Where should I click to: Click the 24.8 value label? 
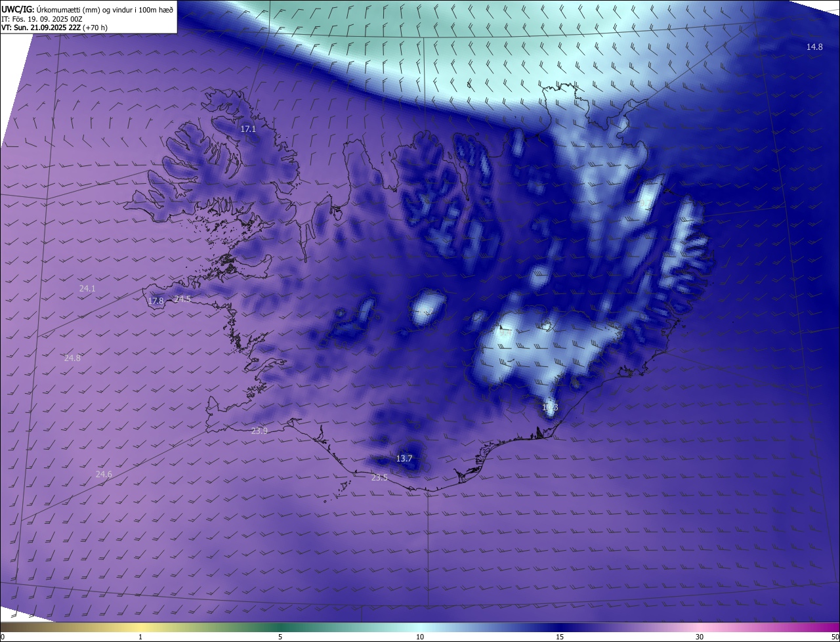[72, 358]
